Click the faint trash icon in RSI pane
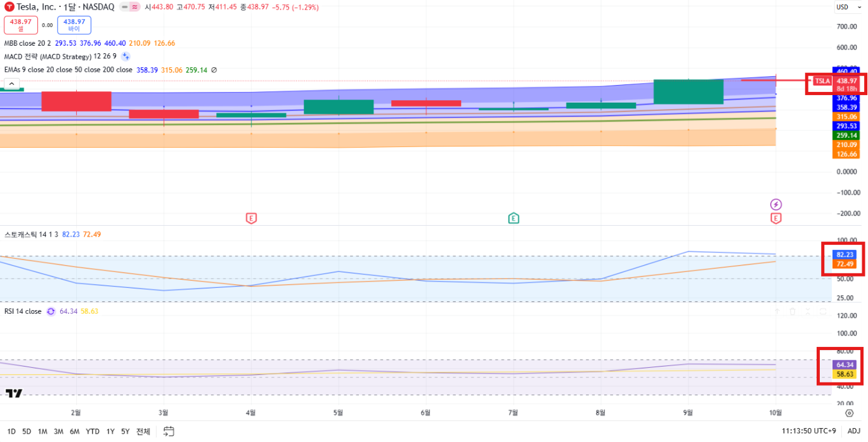The height and width of the screenshot is (442, 868). [793, 311]
